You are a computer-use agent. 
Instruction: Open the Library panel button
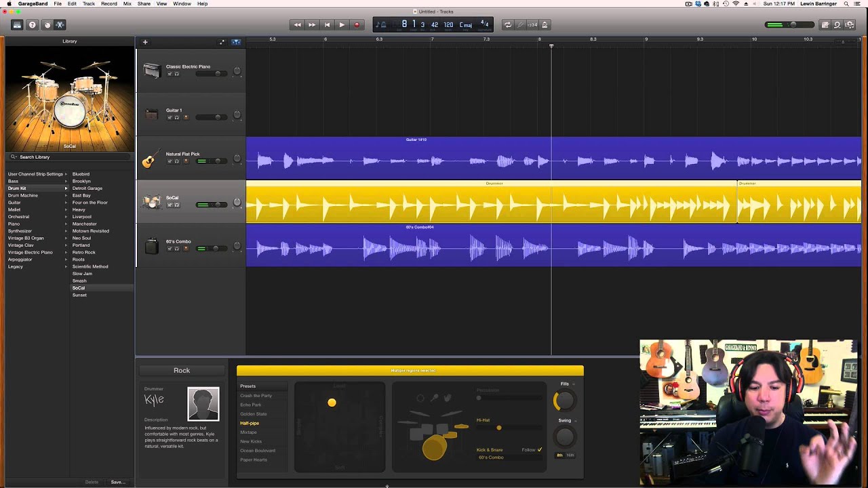(17, 25)
